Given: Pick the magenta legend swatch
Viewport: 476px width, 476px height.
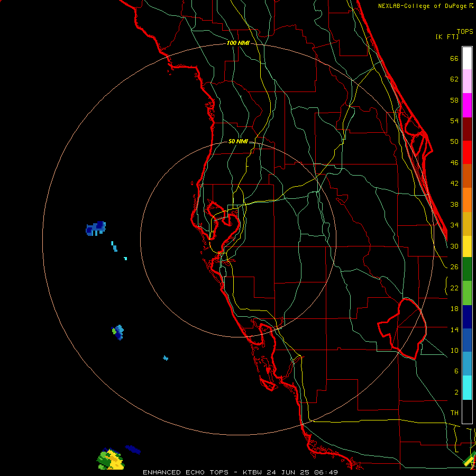Looking at the screenshot, I should click(x=467, y=105).
